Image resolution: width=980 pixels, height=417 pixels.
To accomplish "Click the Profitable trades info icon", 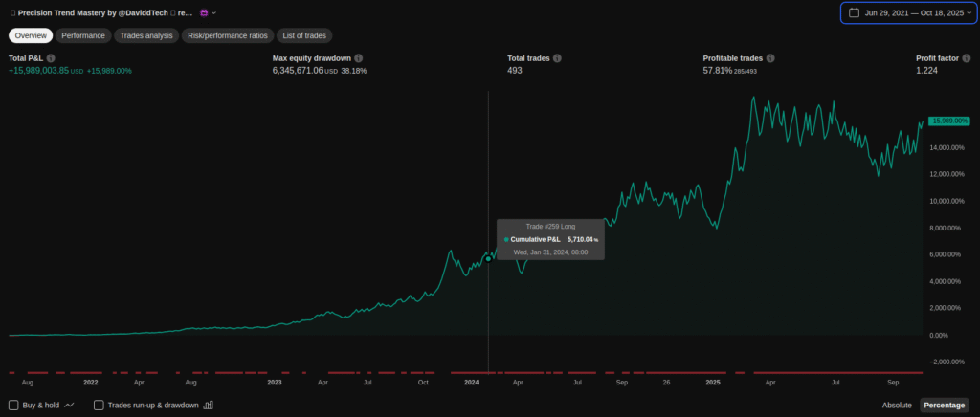I will 770,58.
